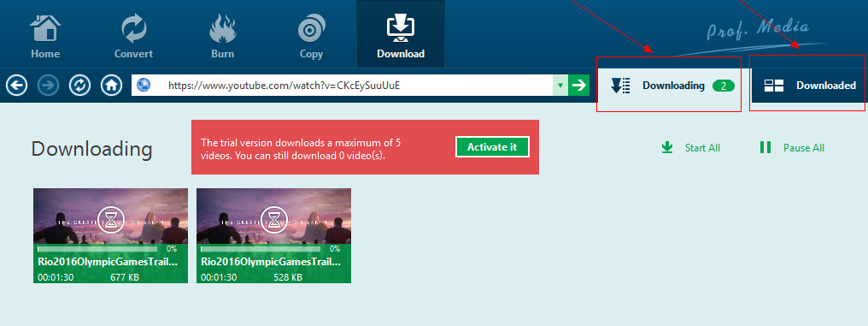Refresh the page with reload icon

pos(79,86)
